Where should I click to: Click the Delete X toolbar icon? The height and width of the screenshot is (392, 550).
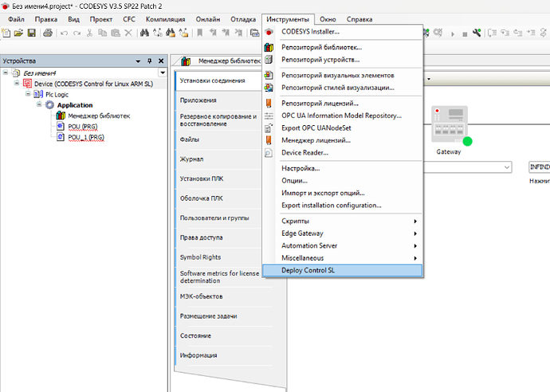tap(128, 33)
